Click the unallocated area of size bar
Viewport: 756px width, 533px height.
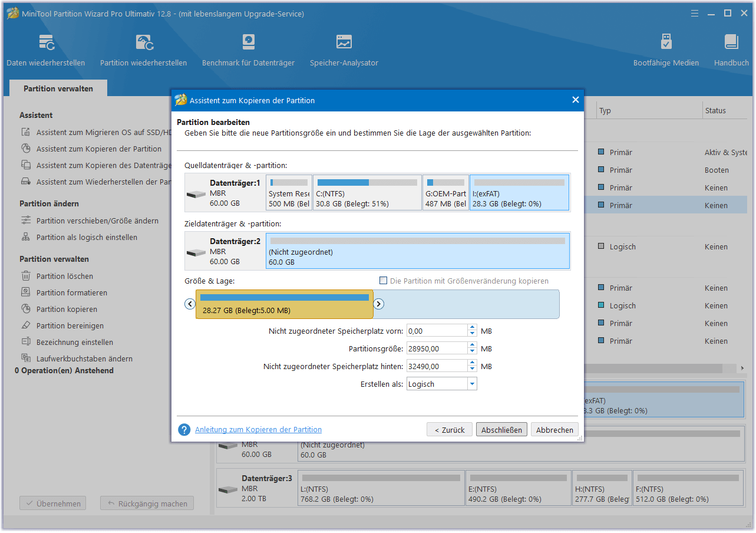click(466, 304)
